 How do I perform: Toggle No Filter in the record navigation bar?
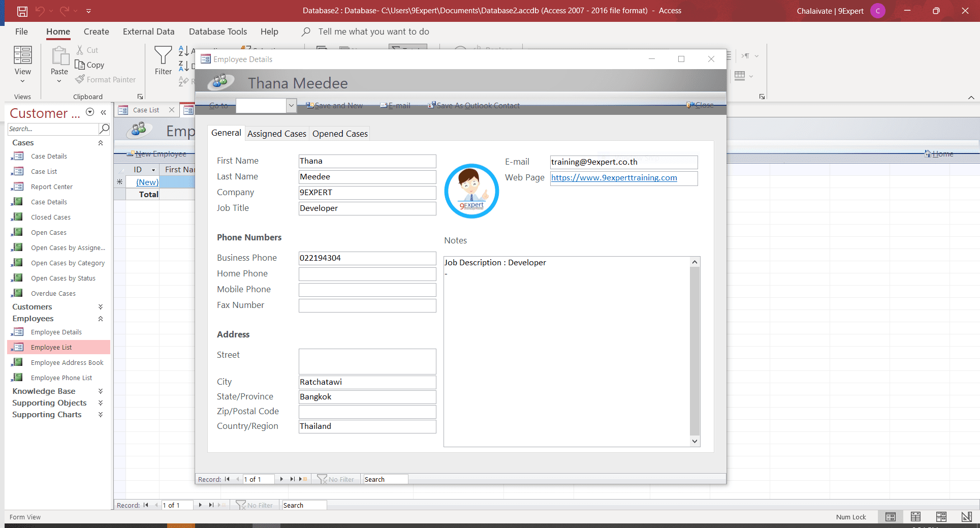coord(336,479)
